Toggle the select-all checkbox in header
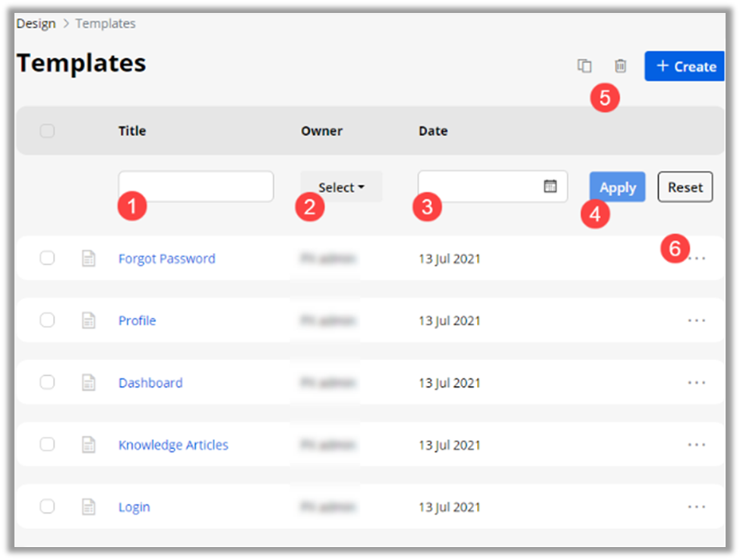Image resolution: width=740 pixels, height=560 pixels. (47, 131)
